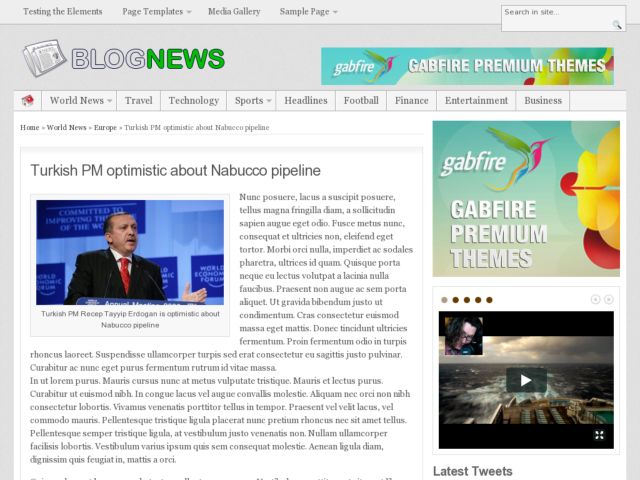Screen dimensions: 640x480
Task: Open the Entertainment category
Action: pyautogui.click(x=476, y=100)
